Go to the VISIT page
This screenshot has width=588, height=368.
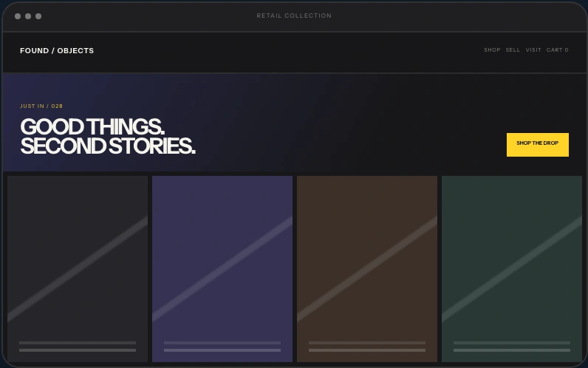(x=533, y=50)
